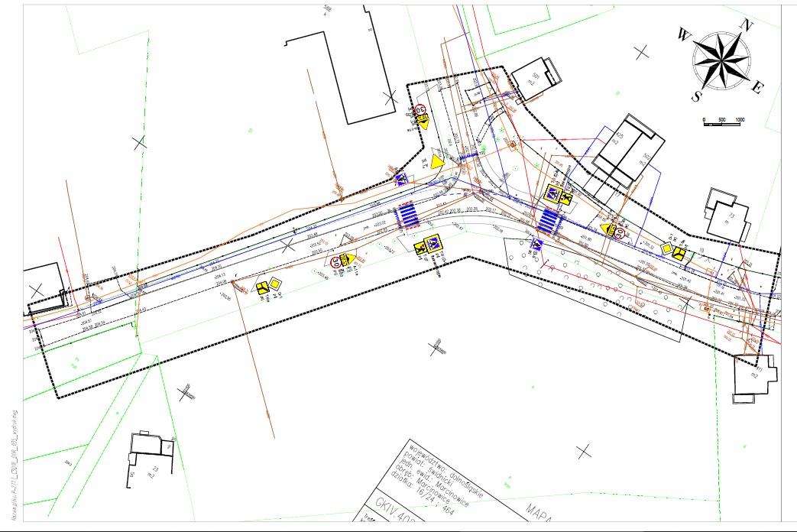Select yellow children sign north of eastern crosswalk
This screenshot has height=532, width=797.
pyautogui.click(x=565, y=199)
